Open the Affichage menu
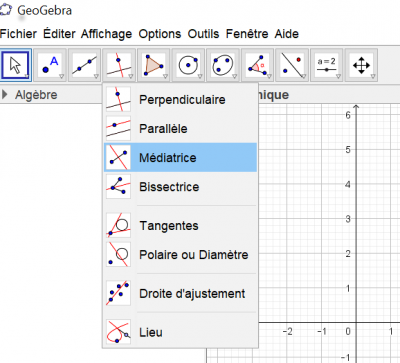The height and width of the screenshot is (363, 400). tap(106, 34)
